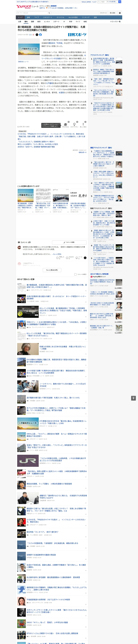
Task: Click the うーん reaction on comment
Action: click(x=79, y=258)
